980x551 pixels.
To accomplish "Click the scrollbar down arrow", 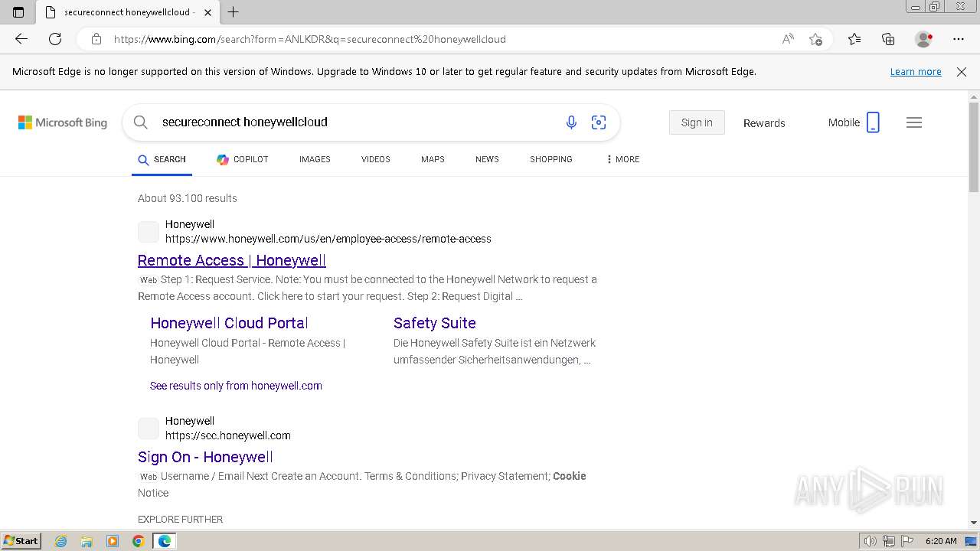I will point(974,523).
